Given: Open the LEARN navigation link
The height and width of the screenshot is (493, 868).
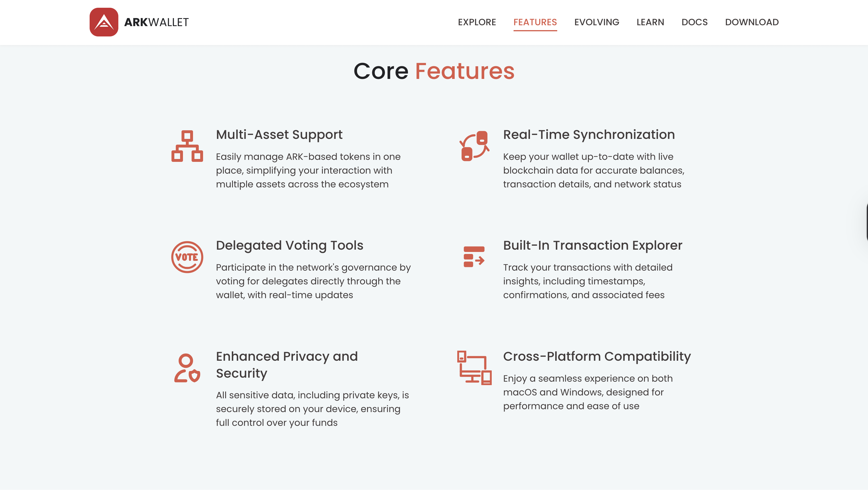Looking at the screenshot, I should pyautogui.click(x=650, y=22).
